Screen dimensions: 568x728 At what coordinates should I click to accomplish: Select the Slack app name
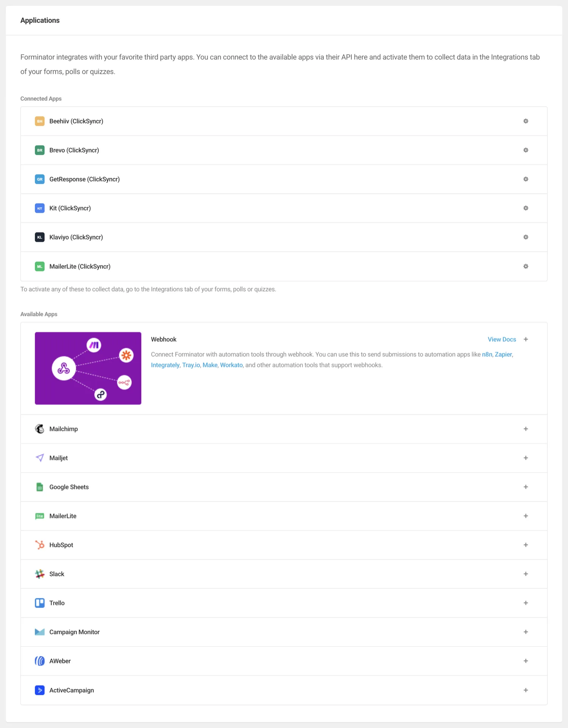point(57,574)
